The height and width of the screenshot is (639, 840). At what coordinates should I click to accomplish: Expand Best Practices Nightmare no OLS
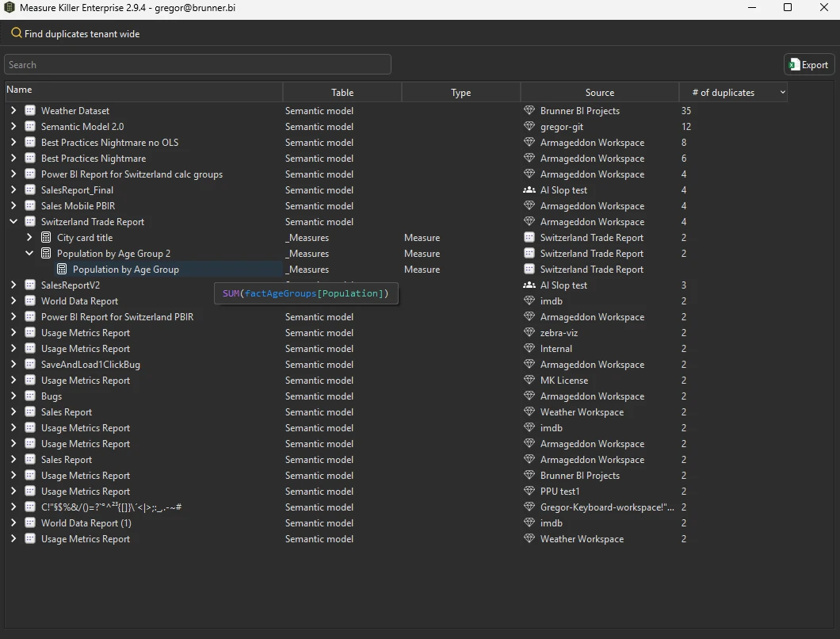13,142
